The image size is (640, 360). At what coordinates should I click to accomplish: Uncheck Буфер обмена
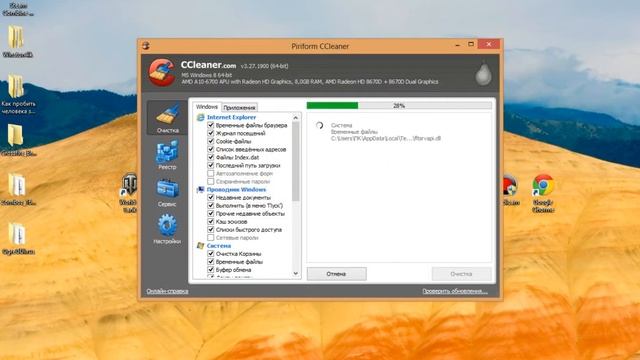211,270
